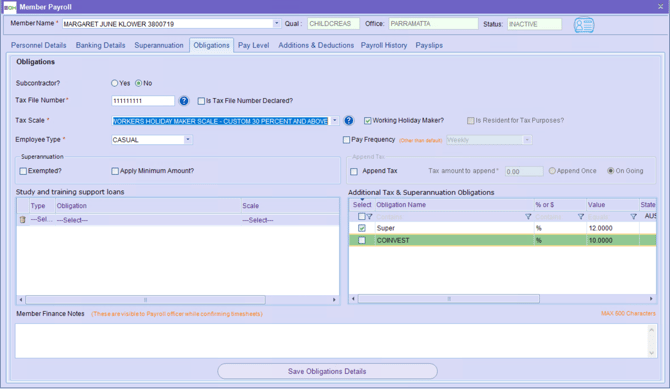Open the Weekly pay frequency dropdown
Viewport: 670px width, 389px height.
coord(527,140)
